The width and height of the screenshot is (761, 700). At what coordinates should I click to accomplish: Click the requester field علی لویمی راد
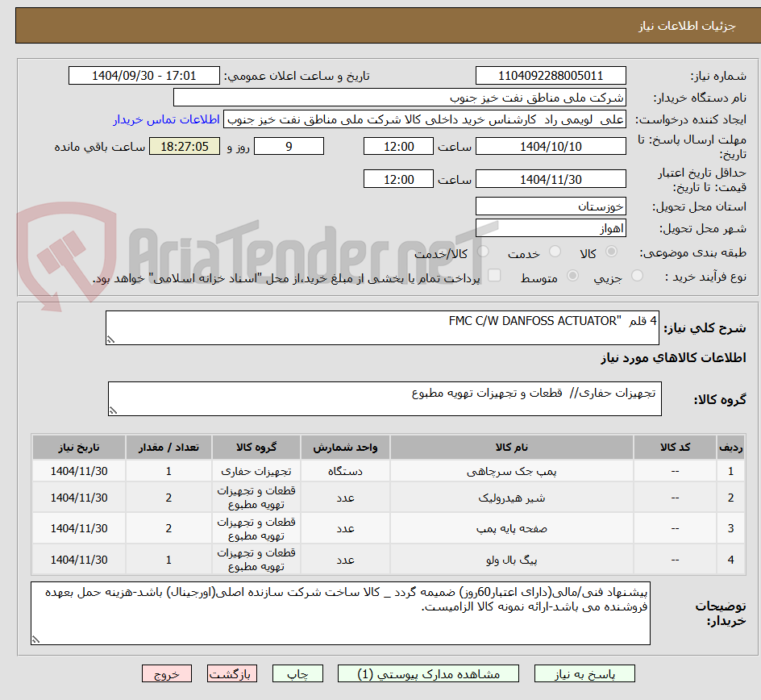pyautogui.click(x=425, y=119)
